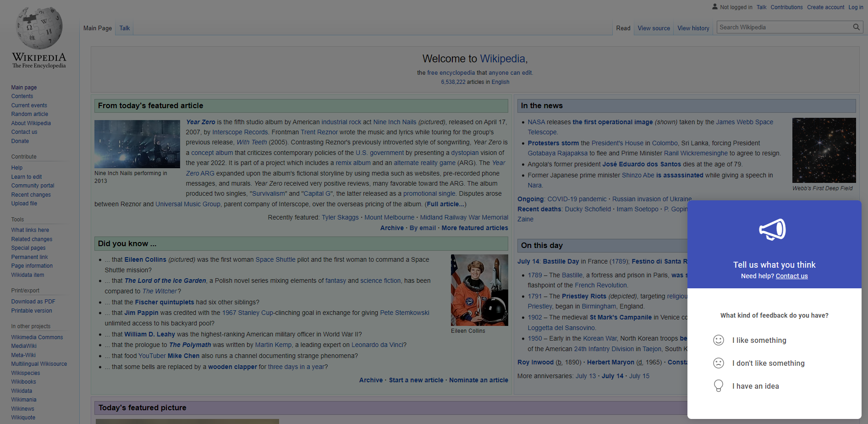Click the 6,538,222 articles count
Viewport: 868px width, 424px height.
[453, 82]
